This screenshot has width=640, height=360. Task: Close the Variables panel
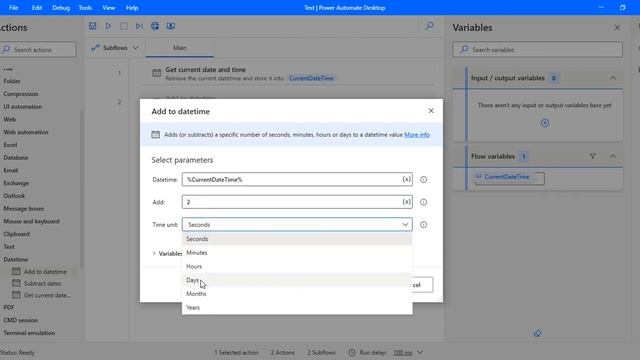click(x=617, y=28)
